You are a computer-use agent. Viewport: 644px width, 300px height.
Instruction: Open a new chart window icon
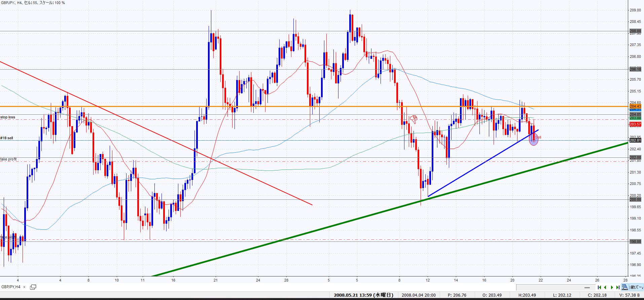(x=33, y=287)
